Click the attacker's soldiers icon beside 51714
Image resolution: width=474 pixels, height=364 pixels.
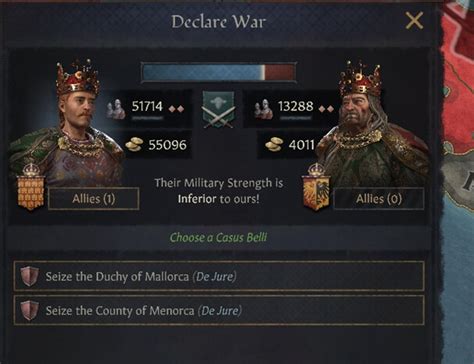[116, 109]
